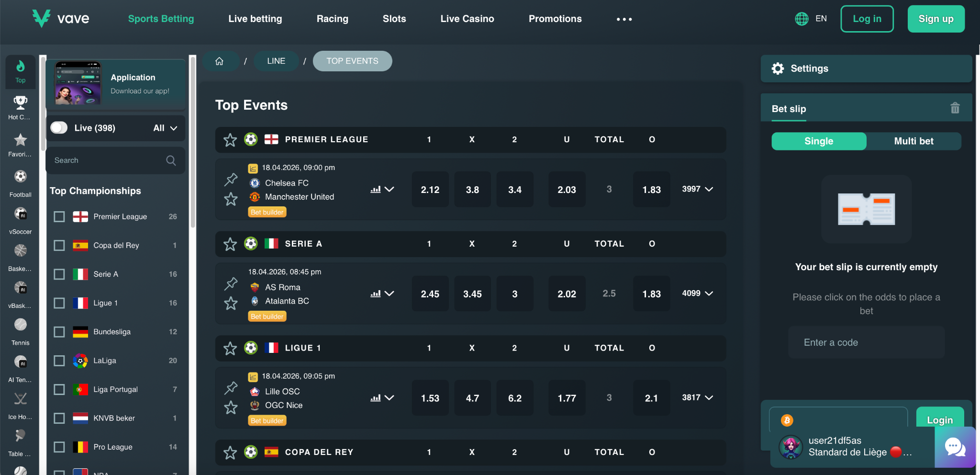Check the Ligue 1 championship checkbox
The image size is (980, 475).
(x=59, y=303)
